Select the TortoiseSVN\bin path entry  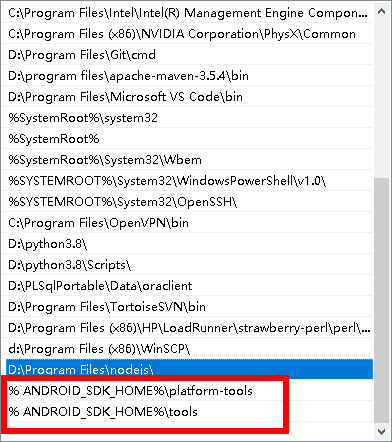(x=188, y=307)
